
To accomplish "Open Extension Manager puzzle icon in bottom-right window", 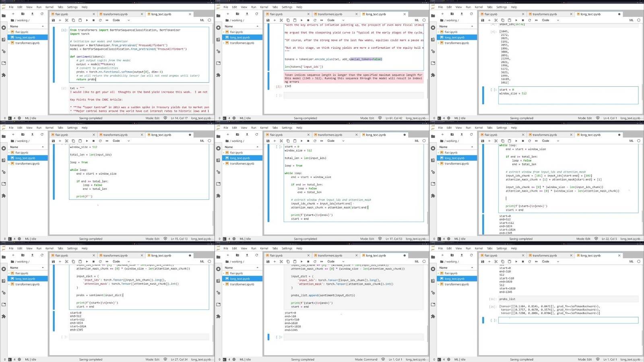I will pyautogui.click(x=433, y=316).
